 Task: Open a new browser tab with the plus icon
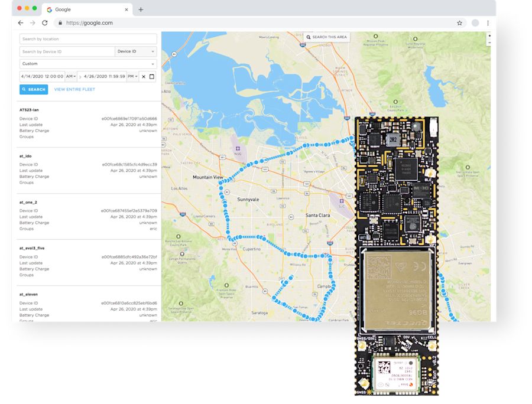(140, 9)
